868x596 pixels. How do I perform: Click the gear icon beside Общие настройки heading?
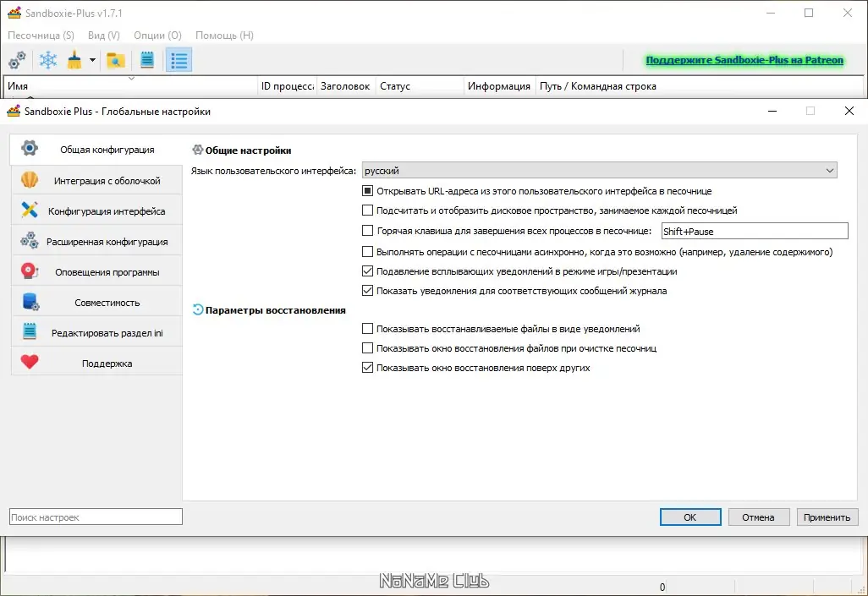tap(198, 150)
